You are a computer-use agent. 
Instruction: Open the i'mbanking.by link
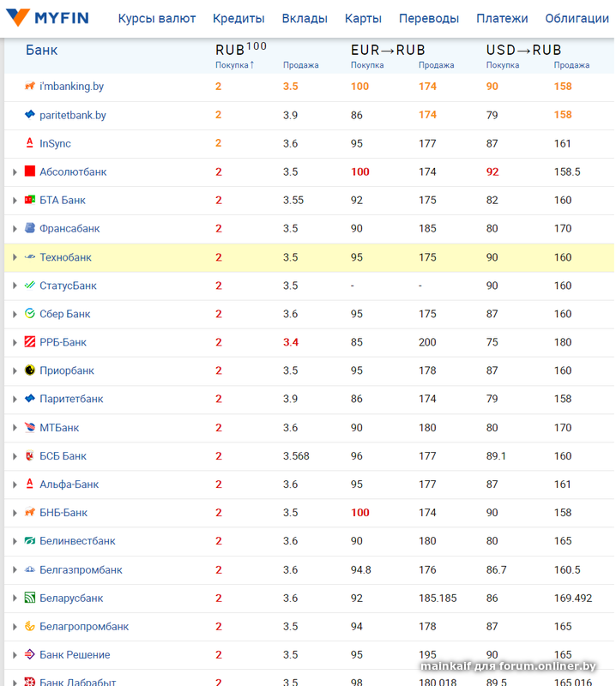pyautogui.click(x=72, y=87)
